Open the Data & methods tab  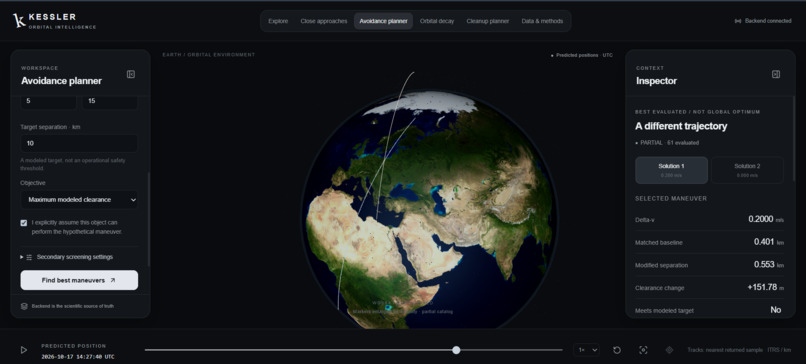pyautogui.click(x=542, y=21)
